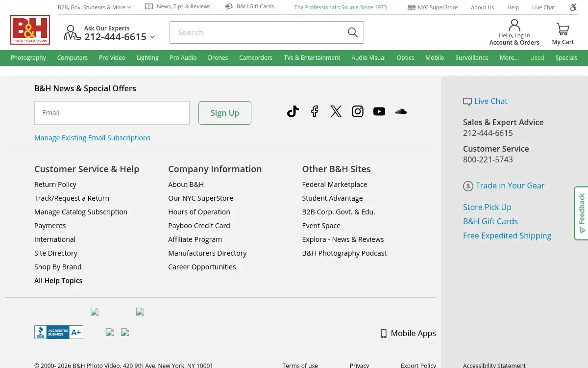Image resolution: width=588 pixels, height=368 pixels.
Task: Open the SoundCloud social icon
Action: (401, 111)
